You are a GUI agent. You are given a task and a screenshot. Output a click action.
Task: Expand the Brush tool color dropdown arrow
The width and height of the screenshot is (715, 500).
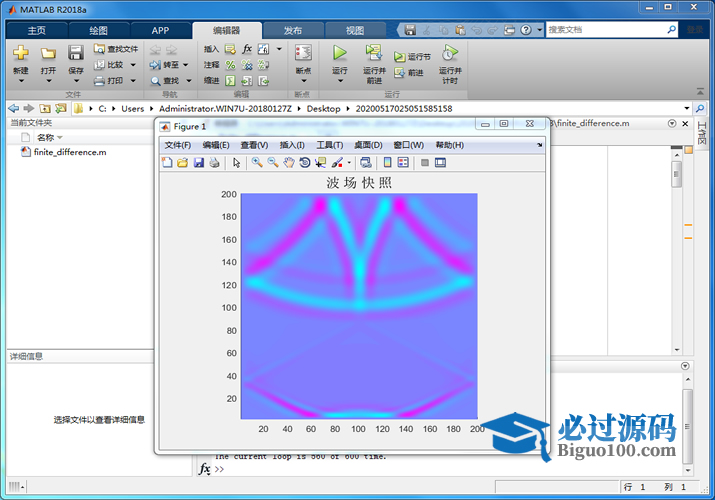click(x=349, y=162)
